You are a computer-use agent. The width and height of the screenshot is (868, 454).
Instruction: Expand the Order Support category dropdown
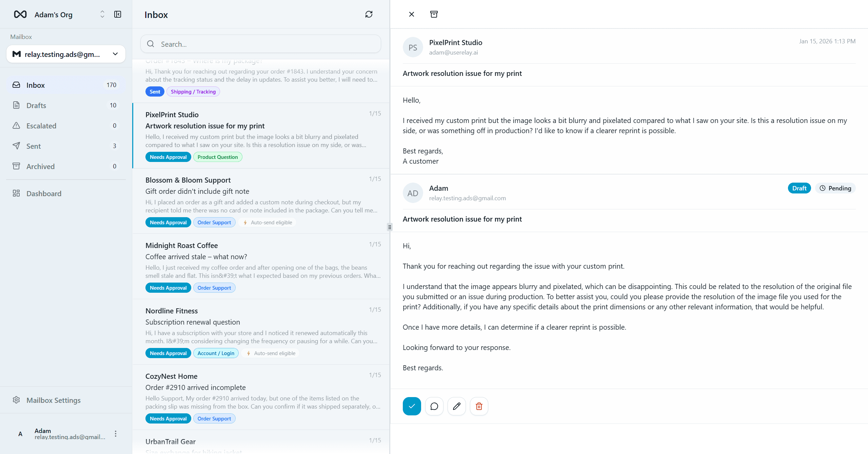point(214,222)
